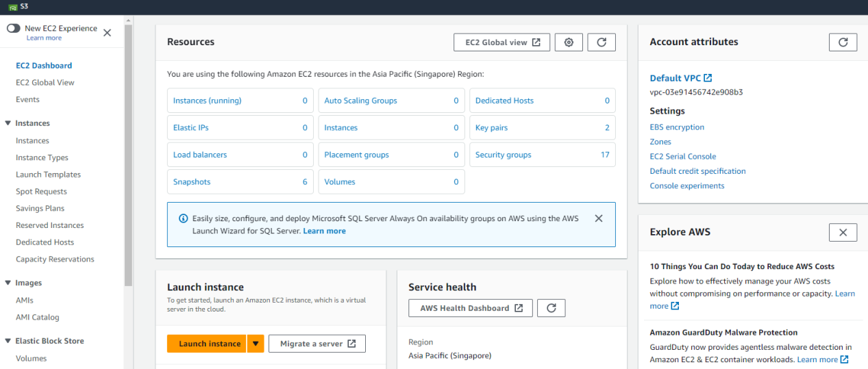868x369 pixels.
Task: Open Default credit specification link
Action: click(x=697, y=171)
